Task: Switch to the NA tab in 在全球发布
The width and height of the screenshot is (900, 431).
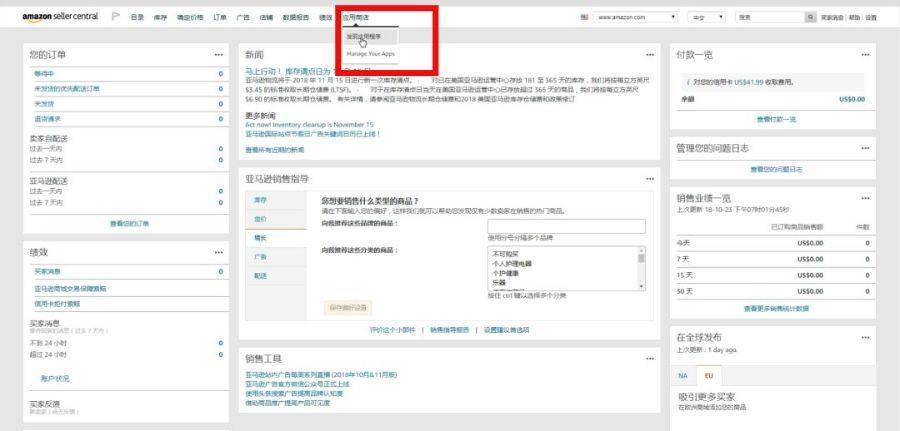Action: pyautogui.click(x=683, y=375)
